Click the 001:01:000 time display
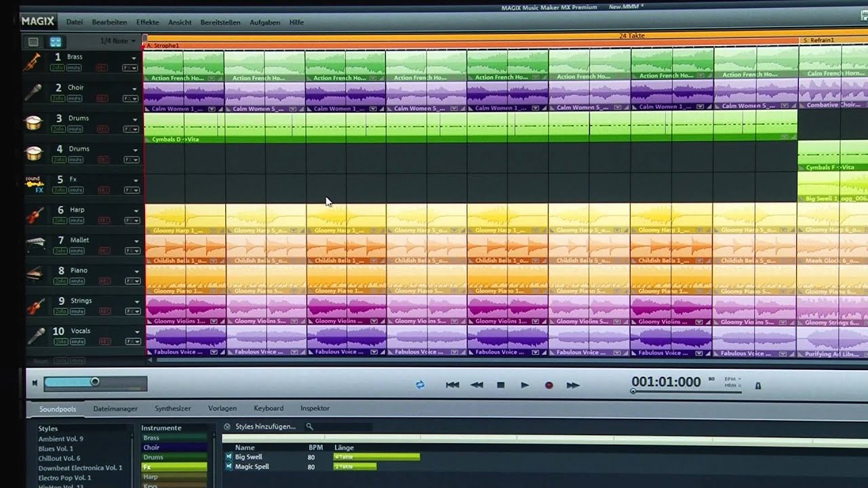 [666, 382]
